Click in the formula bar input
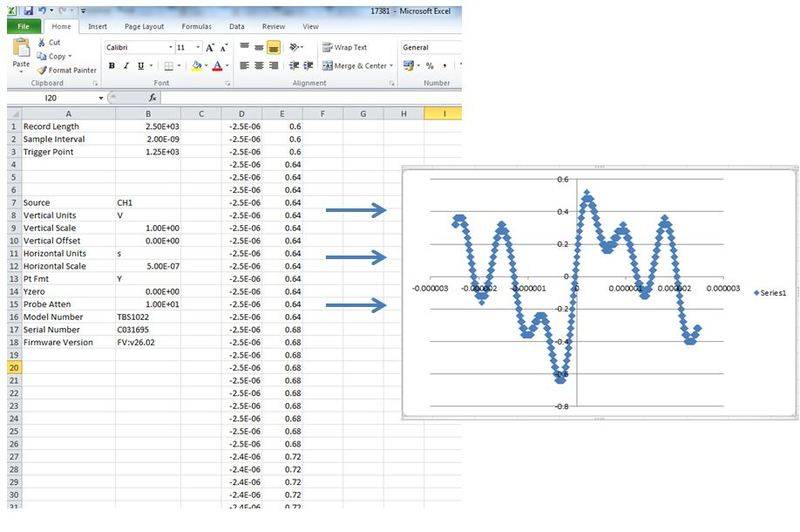Viewport: 800px width, 532px height. coord(311,98)
